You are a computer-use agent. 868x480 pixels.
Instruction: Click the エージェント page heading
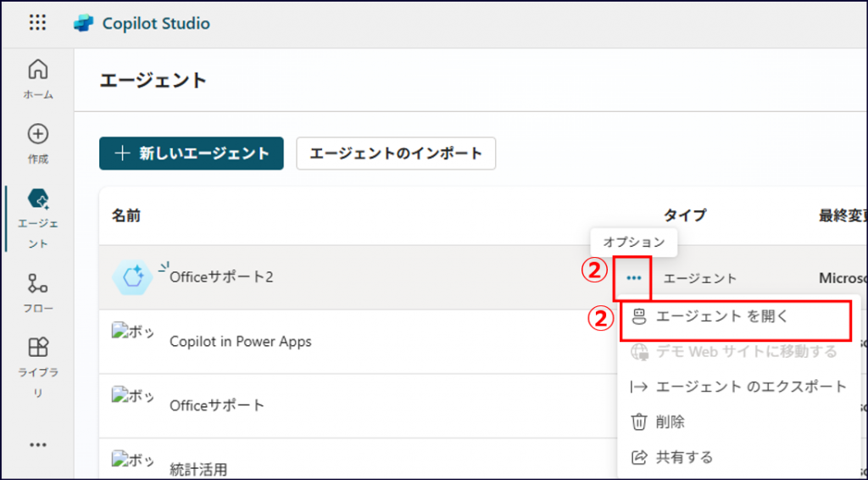tap(153, 81)
